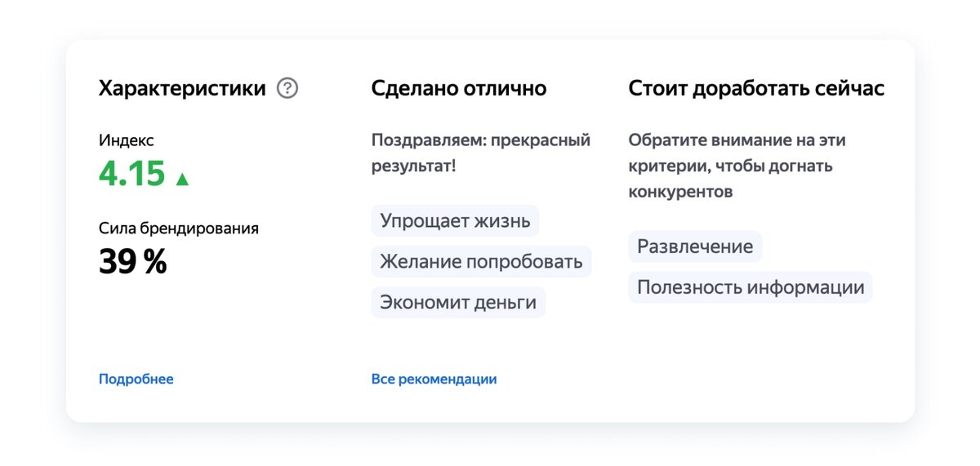Select the Упрощает жизнь tag
The width and height of the screenshot is (980, 466).
(455, 220)
